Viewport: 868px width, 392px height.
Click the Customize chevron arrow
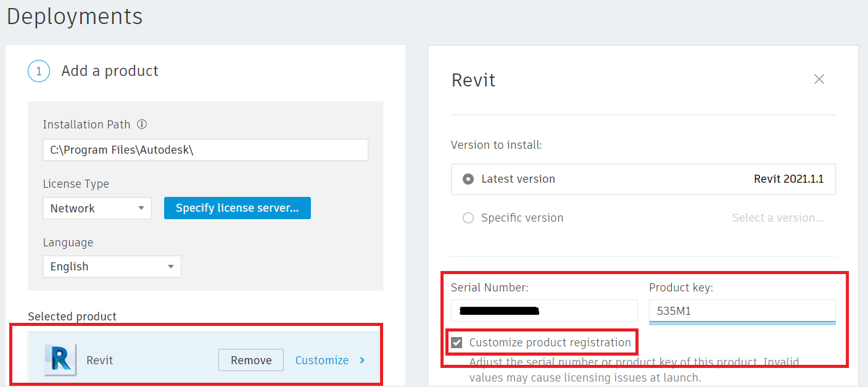pos(362,361)
